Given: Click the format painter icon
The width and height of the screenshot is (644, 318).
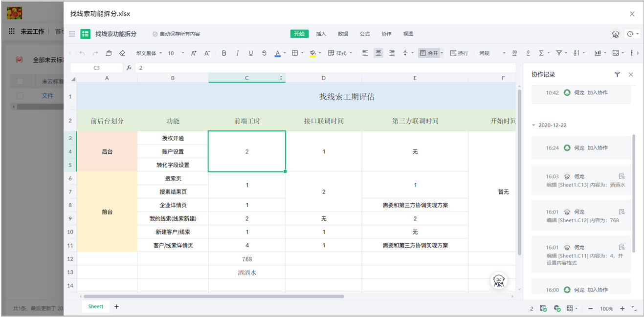Looking at the screenshot, I should 109,53.
